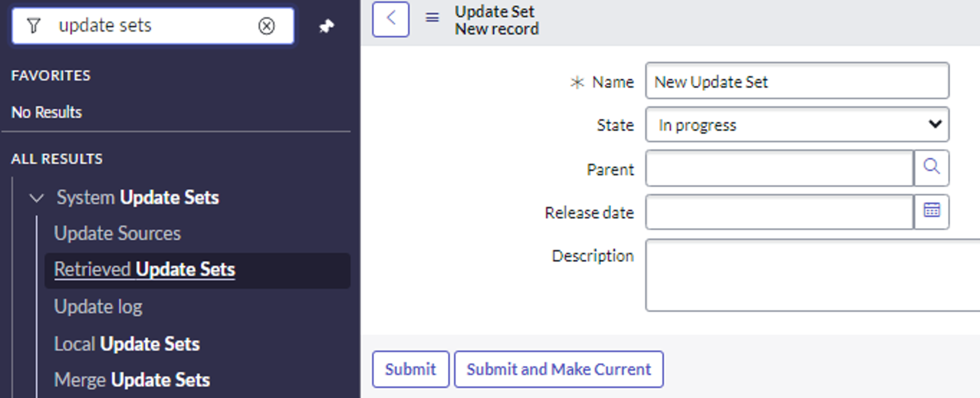Expand the State selector showing In progress
Screen dimensions: 980x398
point(797,125)
